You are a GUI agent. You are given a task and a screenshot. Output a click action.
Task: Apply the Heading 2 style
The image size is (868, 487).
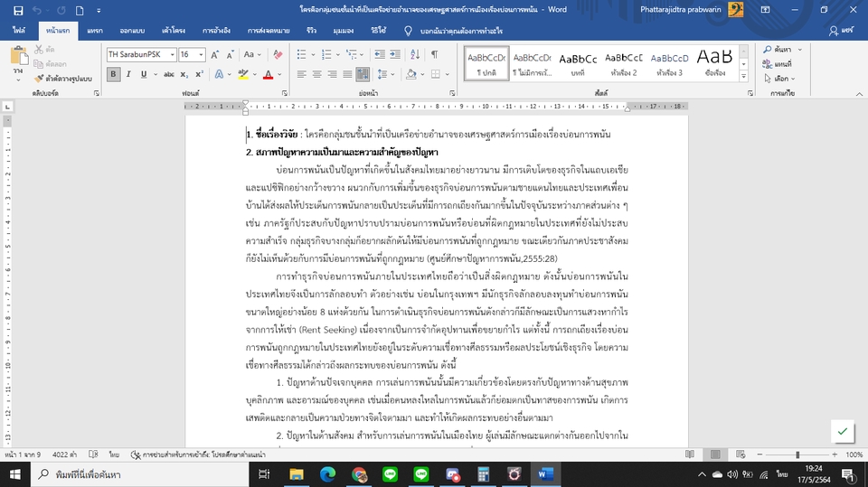point(623,63)
